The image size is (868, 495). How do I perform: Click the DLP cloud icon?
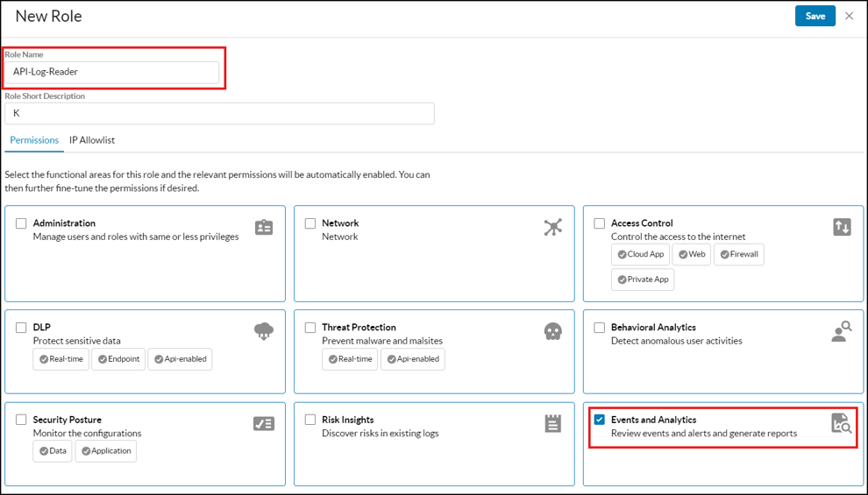[x=264, y=331]
